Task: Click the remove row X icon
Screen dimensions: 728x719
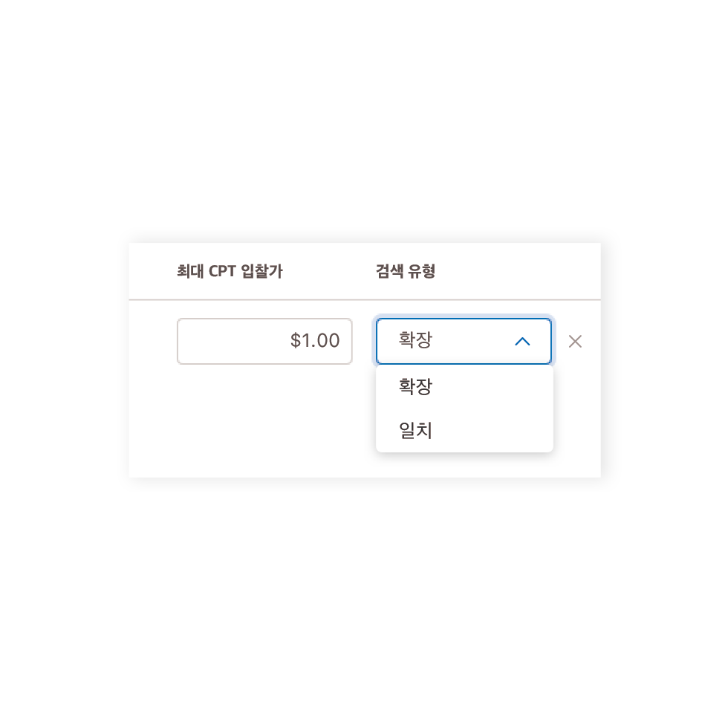Action: coord(575,342)
